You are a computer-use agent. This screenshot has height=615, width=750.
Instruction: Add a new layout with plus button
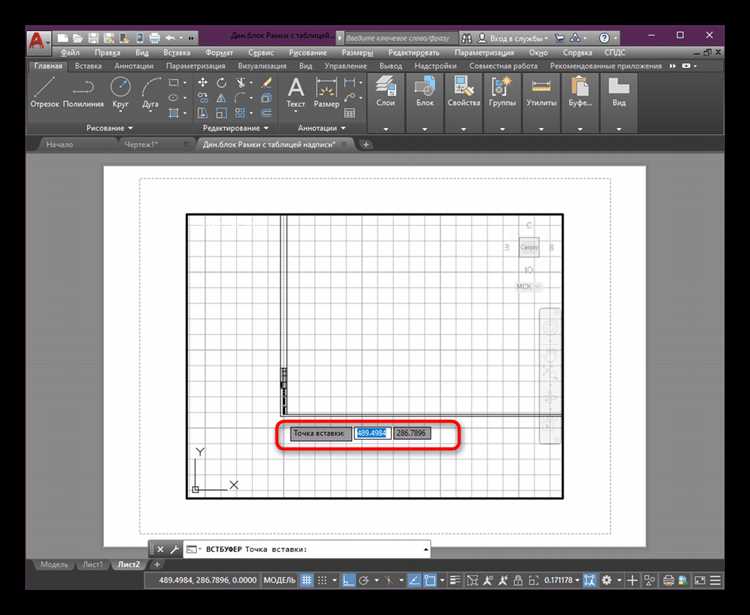[156, 564]
